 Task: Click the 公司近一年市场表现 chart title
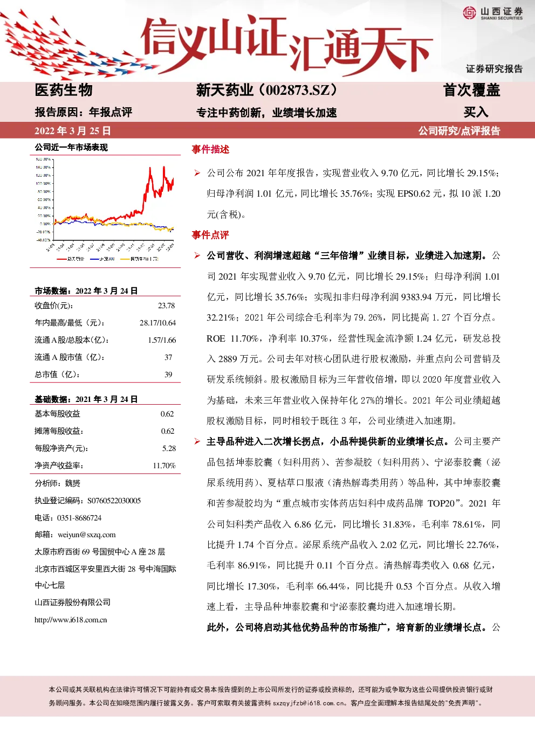(71, 147)
